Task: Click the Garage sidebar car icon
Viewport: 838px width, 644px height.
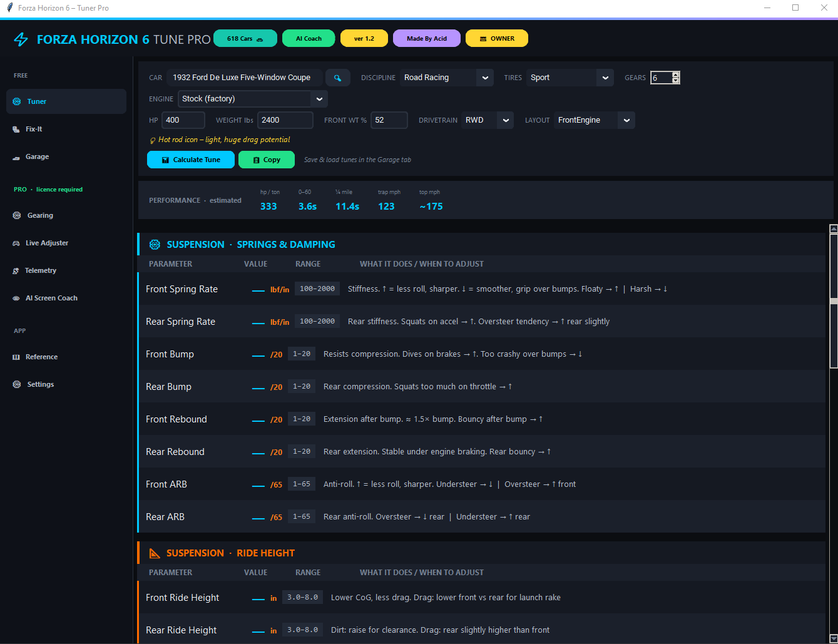Action: [16, 157]
